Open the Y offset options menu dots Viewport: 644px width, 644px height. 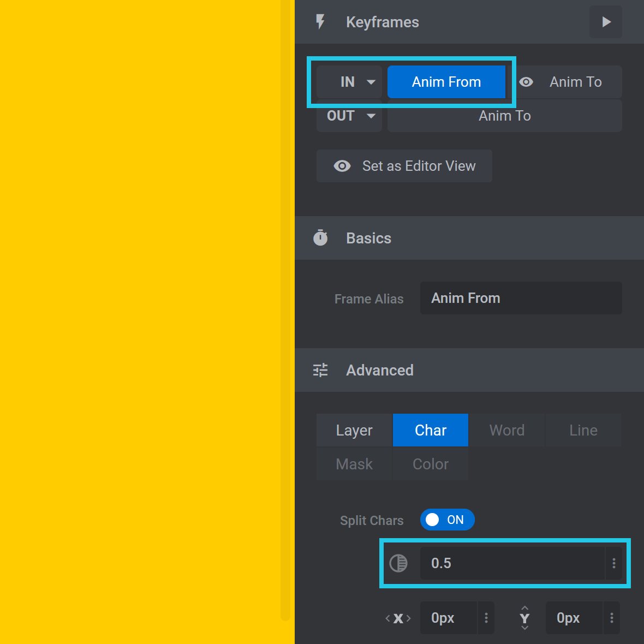point(612,618)
